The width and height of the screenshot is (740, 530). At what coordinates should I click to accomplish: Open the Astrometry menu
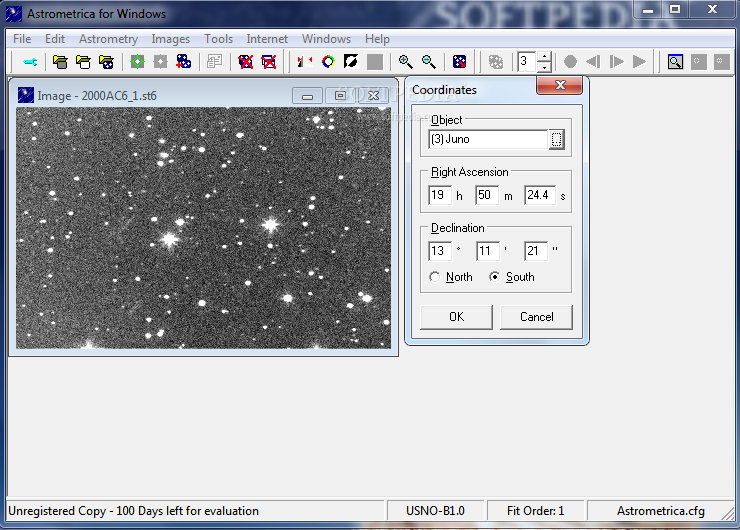coord(108,39)
